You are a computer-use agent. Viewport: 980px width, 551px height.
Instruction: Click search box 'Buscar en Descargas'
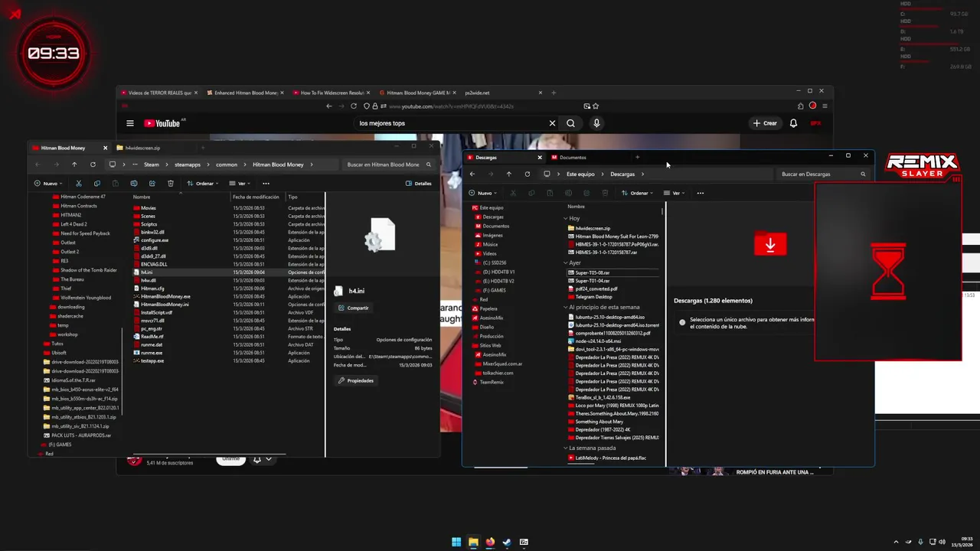[822, 174]
